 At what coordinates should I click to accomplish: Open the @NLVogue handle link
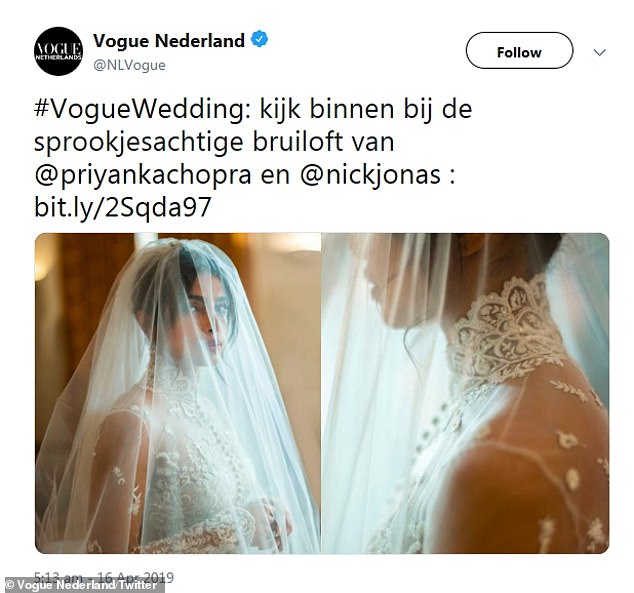(x=129, y=65)
